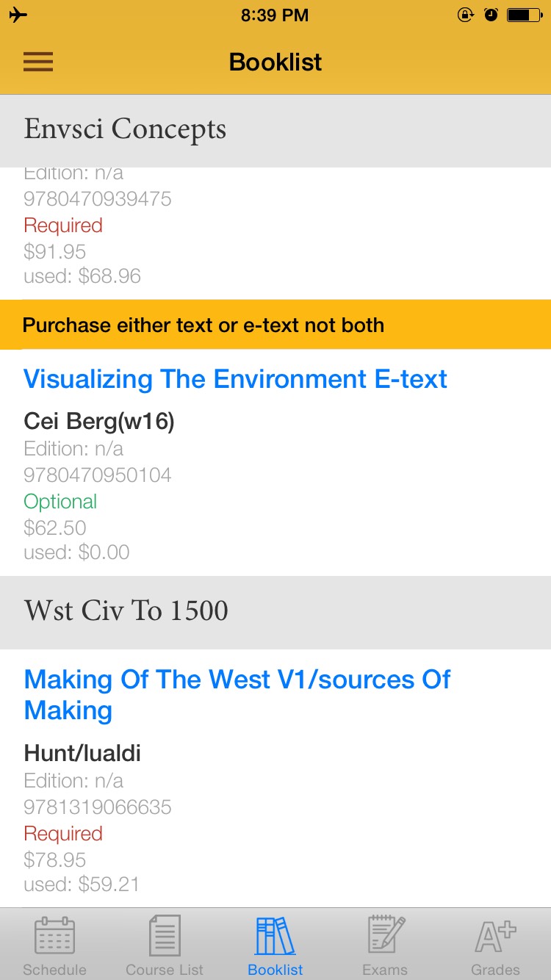Image resolution: width=551 pixels, height=980 pixels.
Task: Tap the Hunt/lualdi author name
Action: click(82, 753)
